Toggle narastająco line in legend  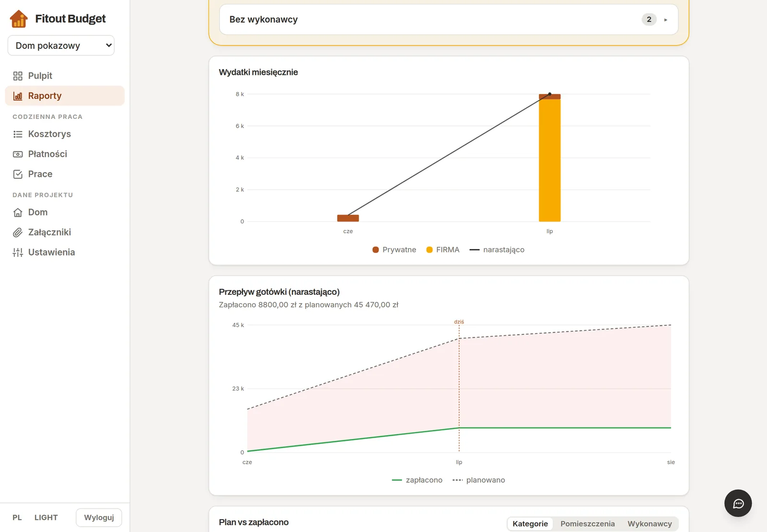point(497,250)
